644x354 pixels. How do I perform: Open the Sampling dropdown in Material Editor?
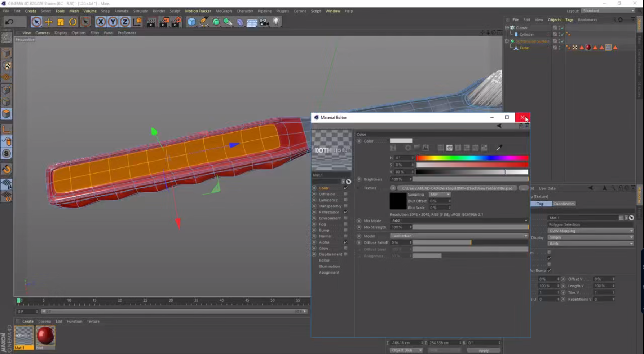439,194
